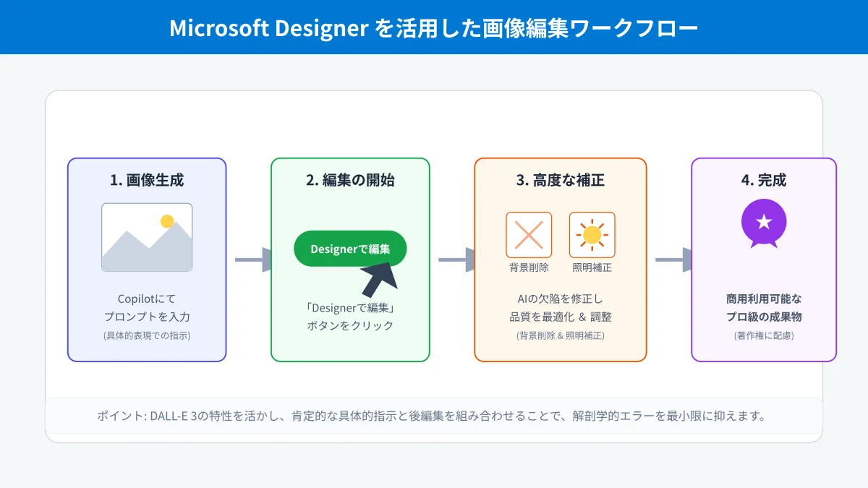Click the purple star badge icon

(x=764, y=224)
